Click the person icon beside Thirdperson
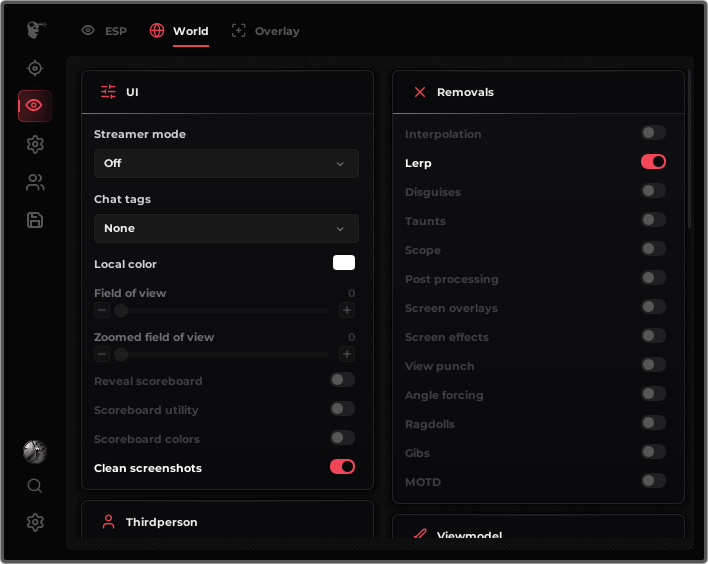 click(x=108, y=522)
